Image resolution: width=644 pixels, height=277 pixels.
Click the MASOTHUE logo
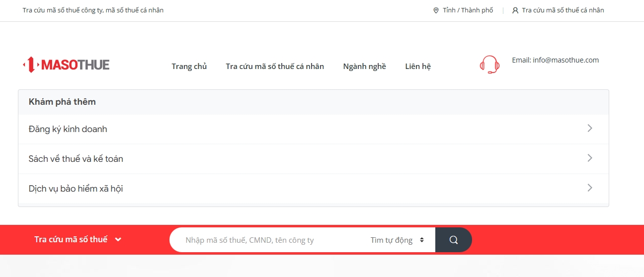[x=66, y=65]
